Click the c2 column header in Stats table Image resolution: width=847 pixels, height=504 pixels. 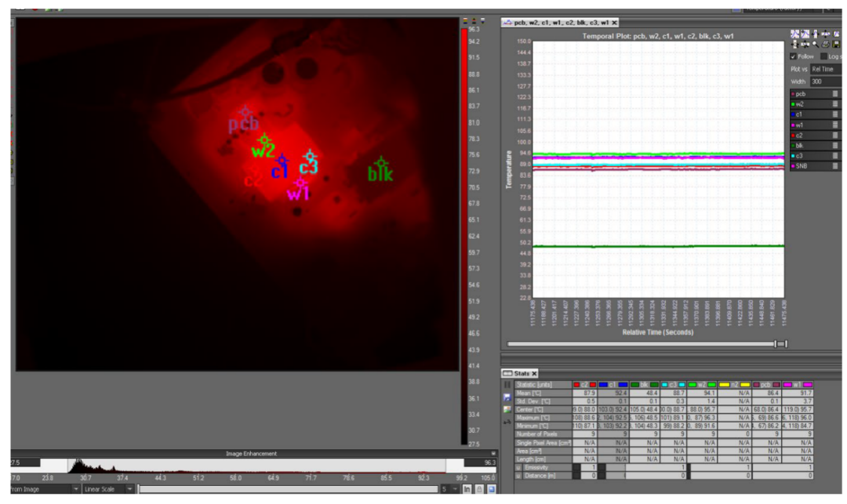[584, 385]
